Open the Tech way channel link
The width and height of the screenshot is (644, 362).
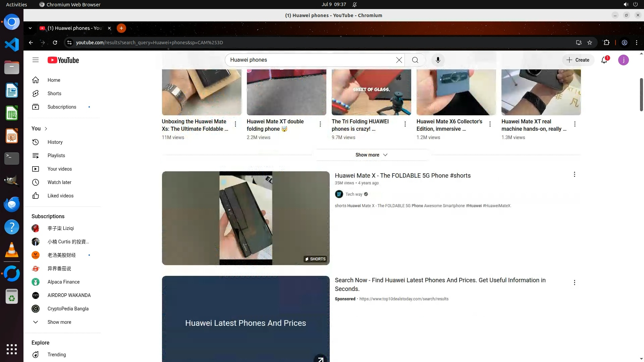pos(354,194)
